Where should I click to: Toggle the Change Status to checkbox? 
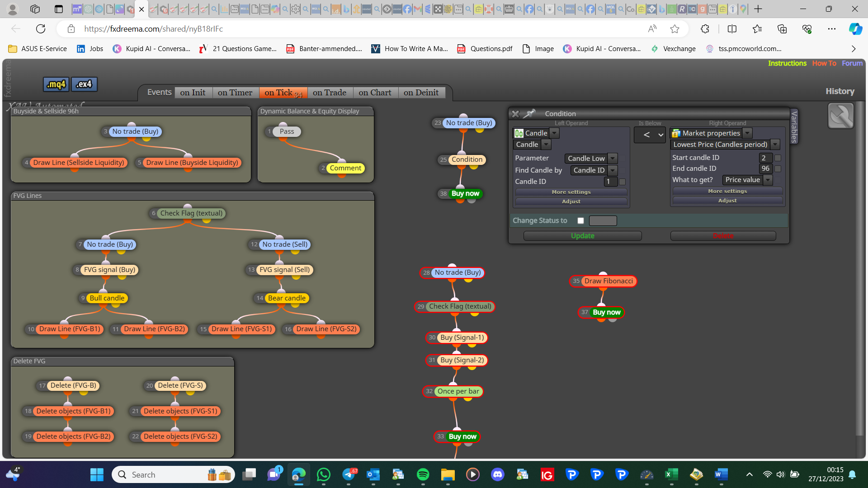[x=581, y=221]
